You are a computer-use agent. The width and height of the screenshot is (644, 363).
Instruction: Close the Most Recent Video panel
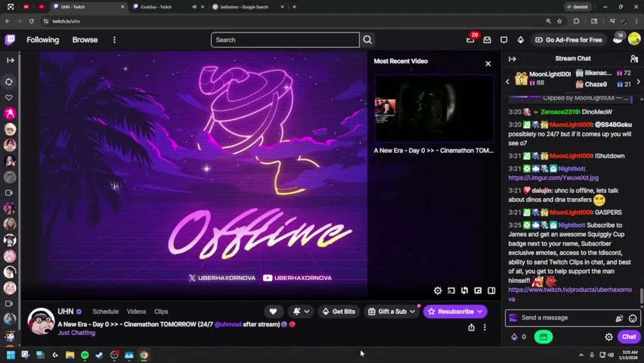pyautogui.click(x=488, y=64)
